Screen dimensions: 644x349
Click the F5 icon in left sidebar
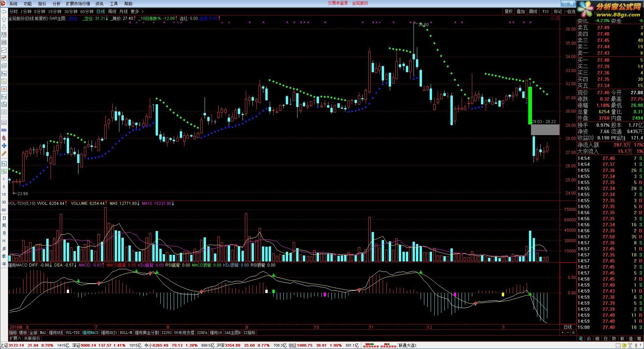4,164
